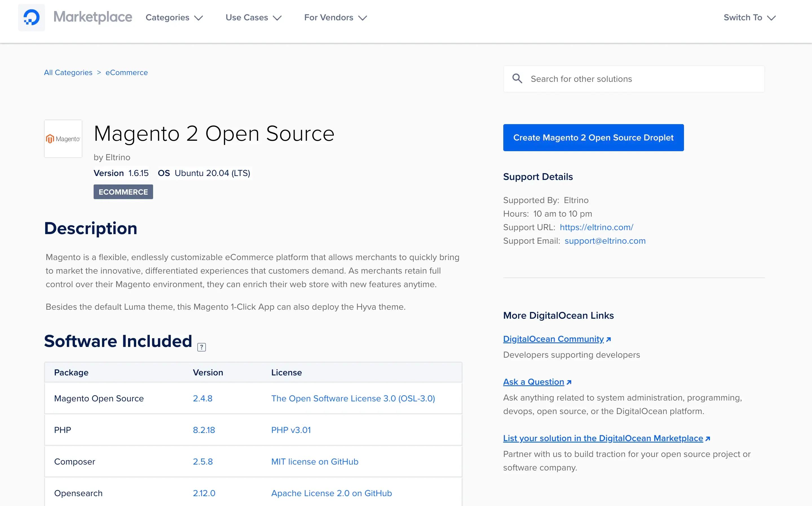This screenshot has height=506, width=812.
Task: Click the ECOMMERCE category badge
Action: click(123, 192)
